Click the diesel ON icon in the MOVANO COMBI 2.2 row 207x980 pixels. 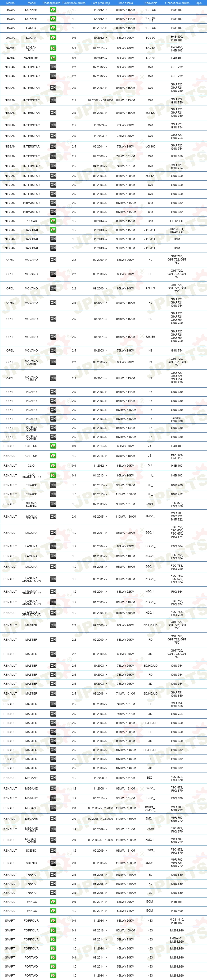coord(53,362)
